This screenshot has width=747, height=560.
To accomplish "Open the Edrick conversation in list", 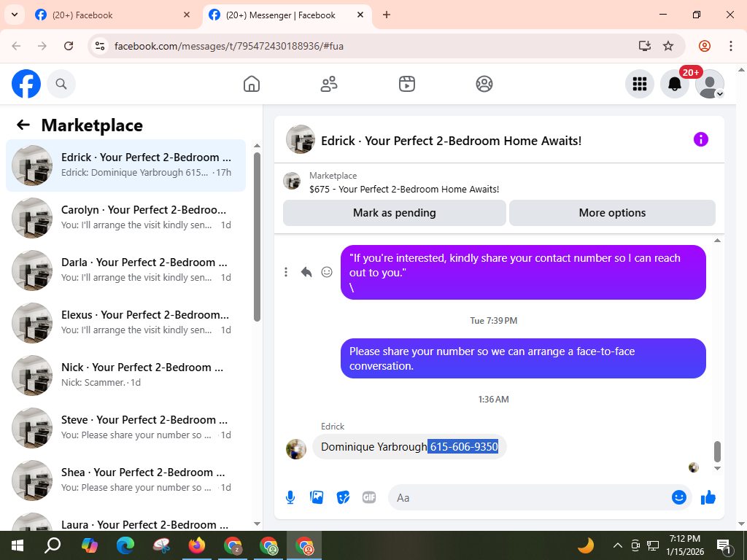I will pyautogui.click(x=125, y=166).
